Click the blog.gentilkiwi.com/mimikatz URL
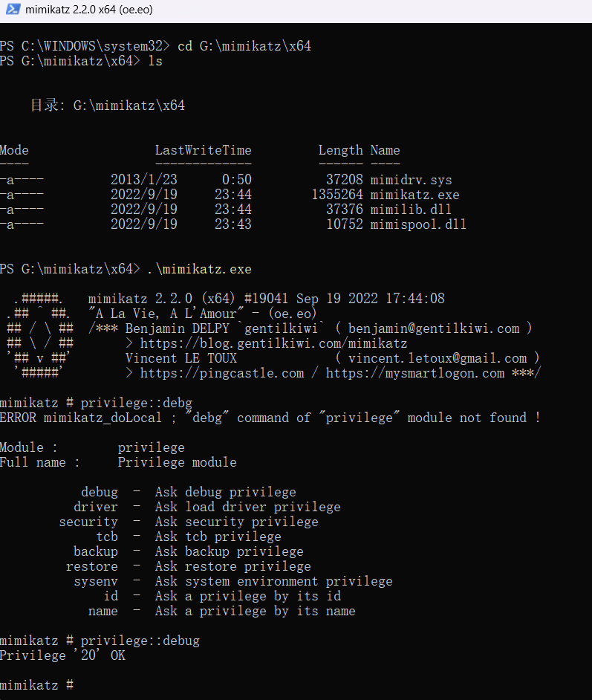The height and width of the screenshot is (700, 592). (273, 343)
